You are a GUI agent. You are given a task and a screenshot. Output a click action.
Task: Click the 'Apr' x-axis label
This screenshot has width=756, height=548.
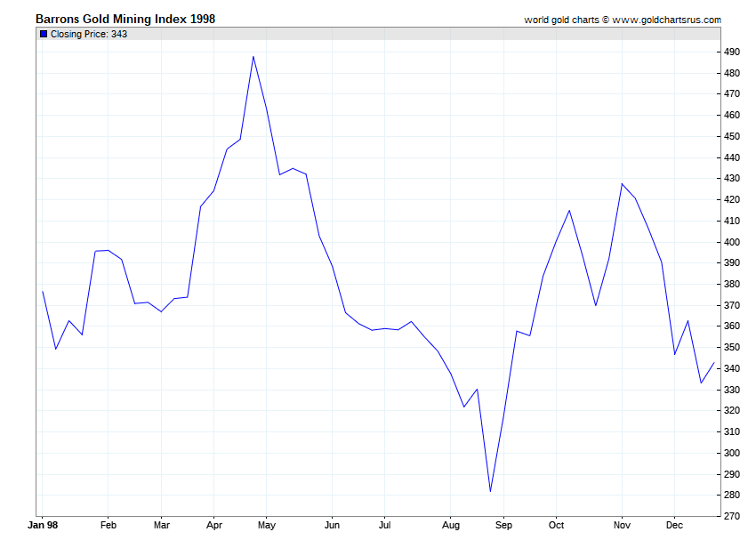click(214, 525)
